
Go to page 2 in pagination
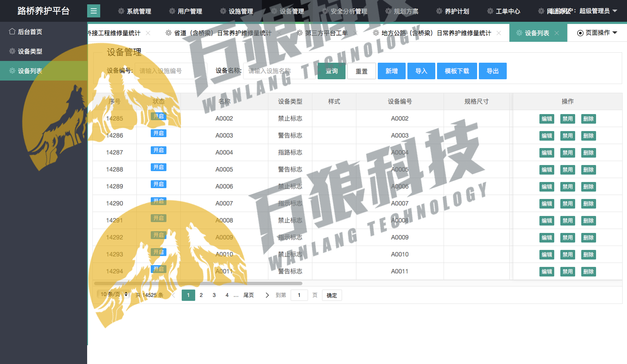point(201,295)
